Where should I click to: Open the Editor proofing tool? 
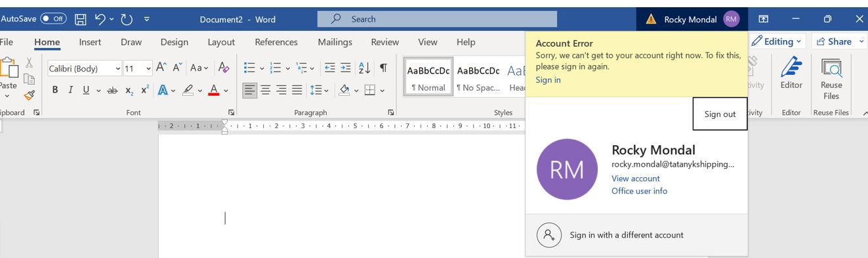[791, 74]
